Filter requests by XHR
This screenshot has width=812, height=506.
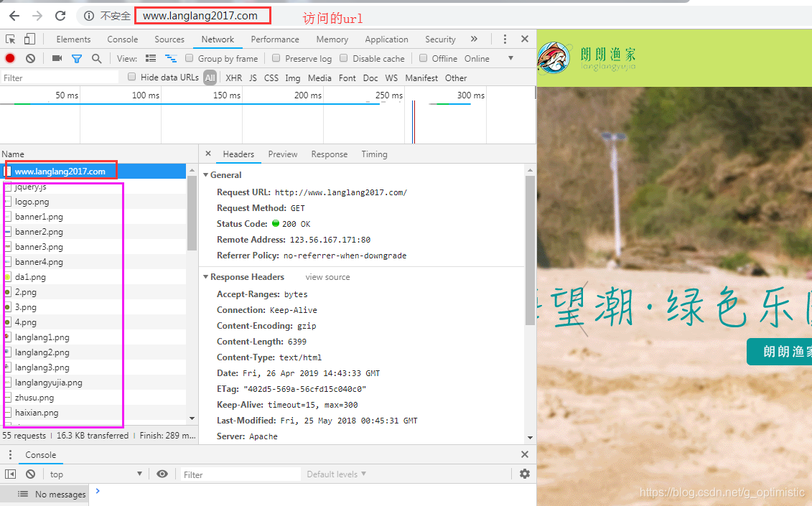[233, 78]
